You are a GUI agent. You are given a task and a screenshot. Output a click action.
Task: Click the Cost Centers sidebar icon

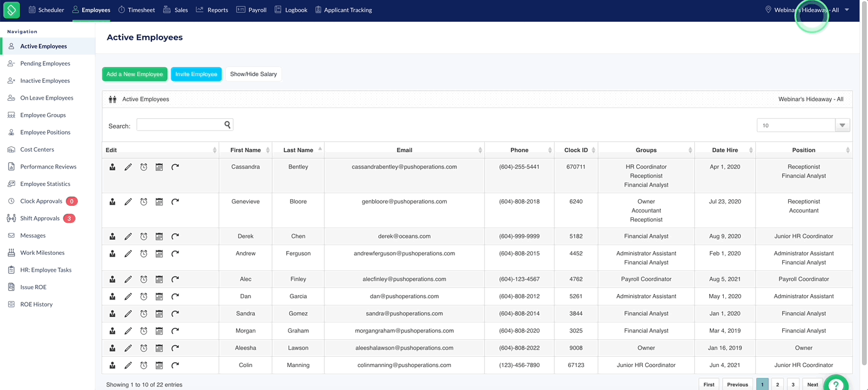11,149
